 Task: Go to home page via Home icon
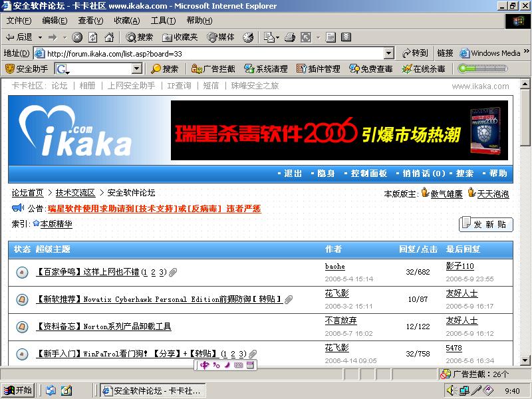coord(109,37)
